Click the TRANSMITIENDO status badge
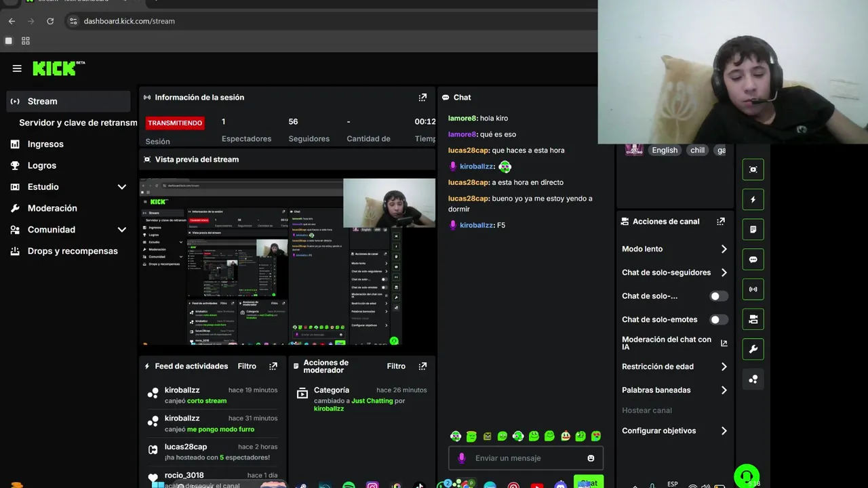Screen dimensions: 868x488 click(175, 123)
